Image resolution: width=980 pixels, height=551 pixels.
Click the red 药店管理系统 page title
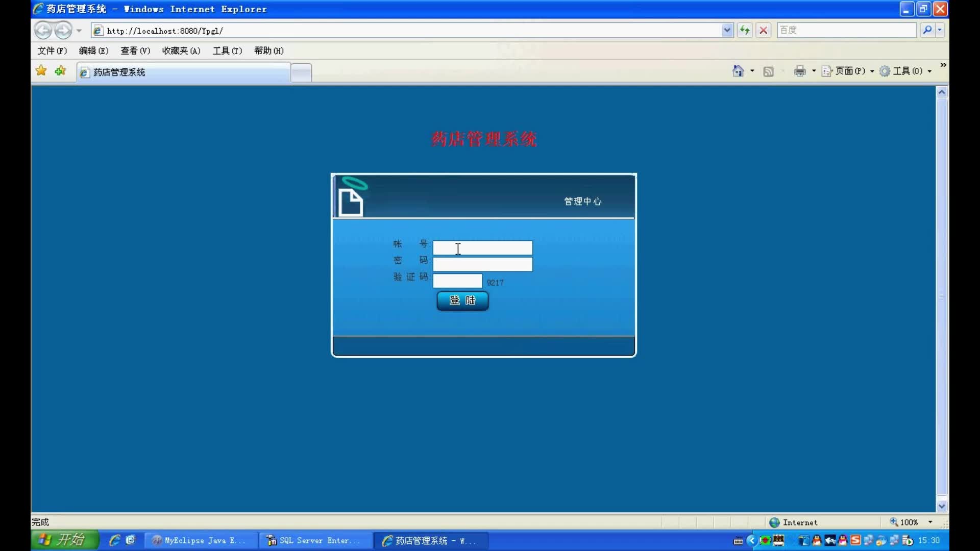click(484, 139)
